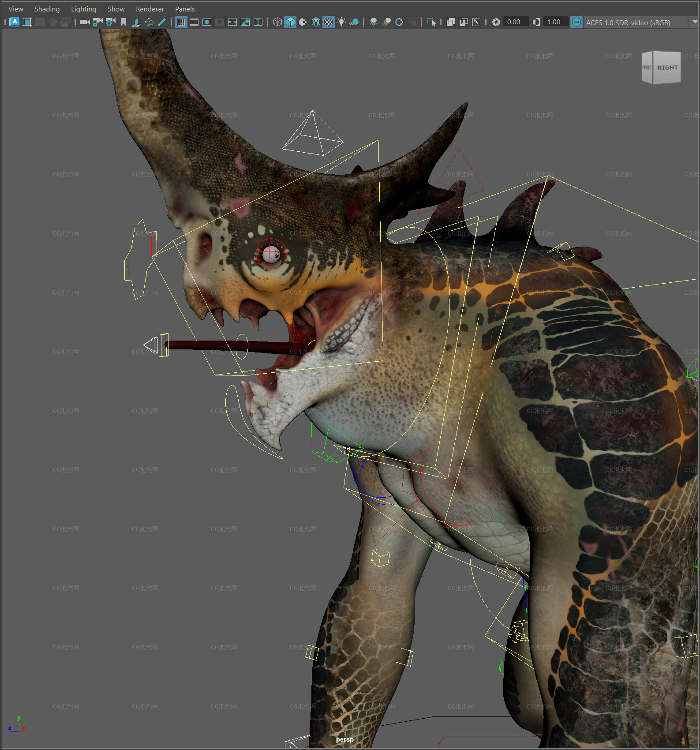Click the Lock Camera icon
Viewport: 700px width, 750px height.
click(97, 22)
